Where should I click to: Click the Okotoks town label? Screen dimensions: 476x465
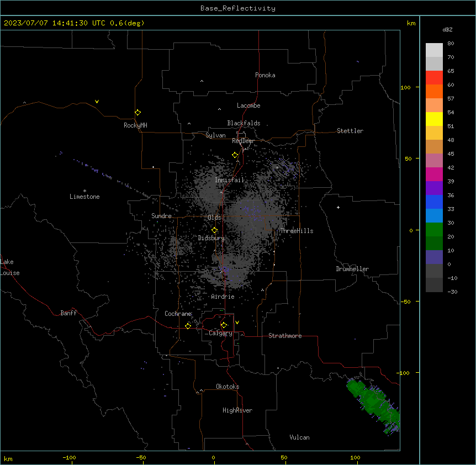click(x=228, y=387)
